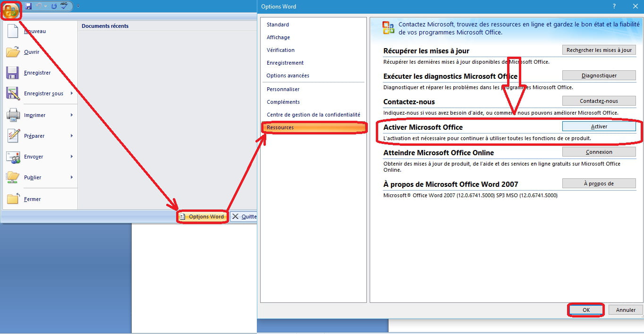The width and height of the screenshot is (644, 334).
Task: Click the Connexion button
Action: (x=599, y=152)
